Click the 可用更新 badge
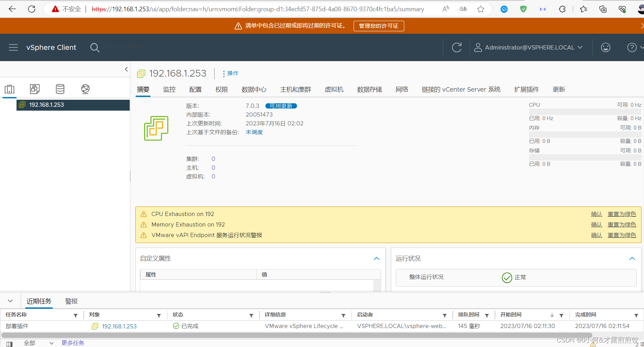Viewport: 644px width, 347px height. [x=281, y=106]
